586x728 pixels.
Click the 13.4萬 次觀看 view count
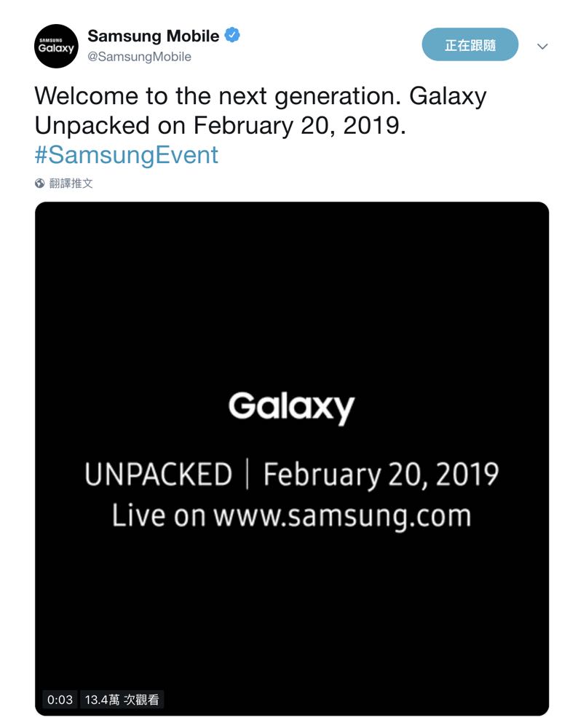pyautogui.click(x=122, y=700)
